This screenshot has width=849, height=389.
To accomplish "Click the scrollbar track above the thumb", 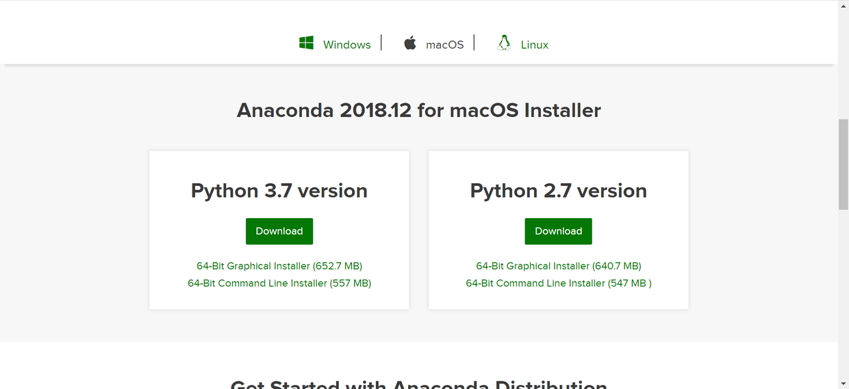I will pos(843,60).
